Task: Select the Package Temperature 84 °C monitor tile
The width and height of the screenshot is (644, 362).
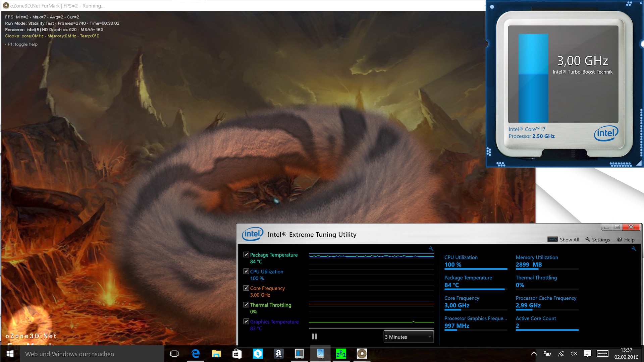Action: (476, 282)
